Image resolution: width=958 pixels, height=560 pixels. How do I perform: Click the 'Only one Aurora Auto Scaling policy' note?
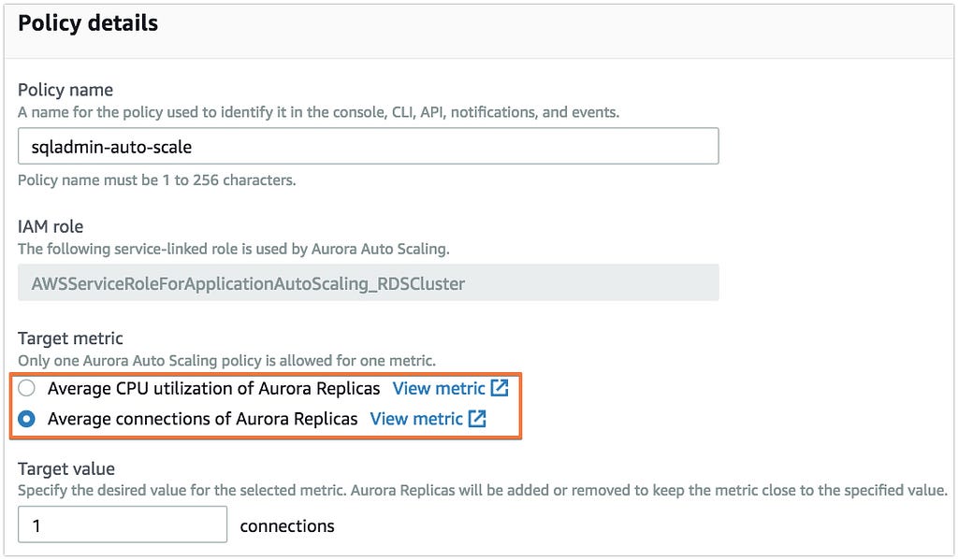click(x=226, y=360)
